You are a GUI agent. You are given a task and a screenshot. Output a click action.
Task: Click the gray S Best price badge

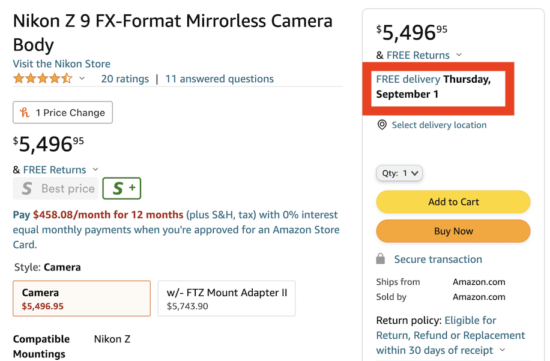[56, 188]
